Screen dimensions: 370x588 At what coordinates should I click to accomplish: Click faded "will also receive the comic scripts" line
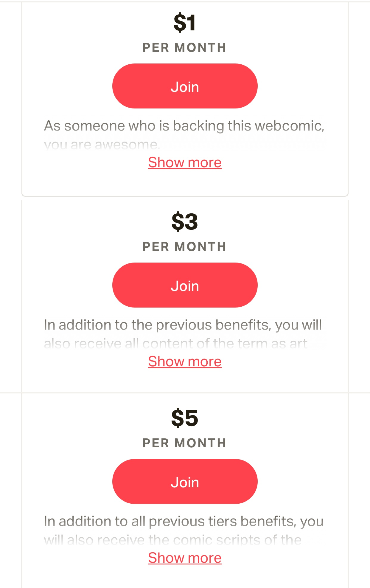pos(172,540)
